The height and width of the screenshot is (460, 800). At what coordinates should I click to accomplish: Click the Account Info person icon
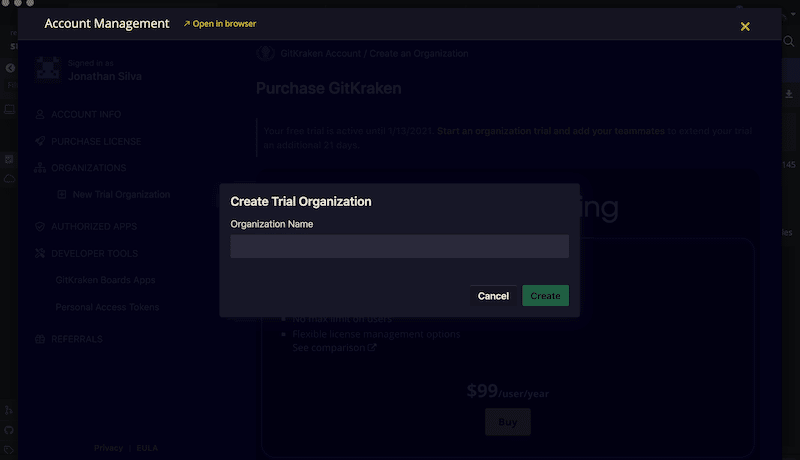click(x=39, y=114)
